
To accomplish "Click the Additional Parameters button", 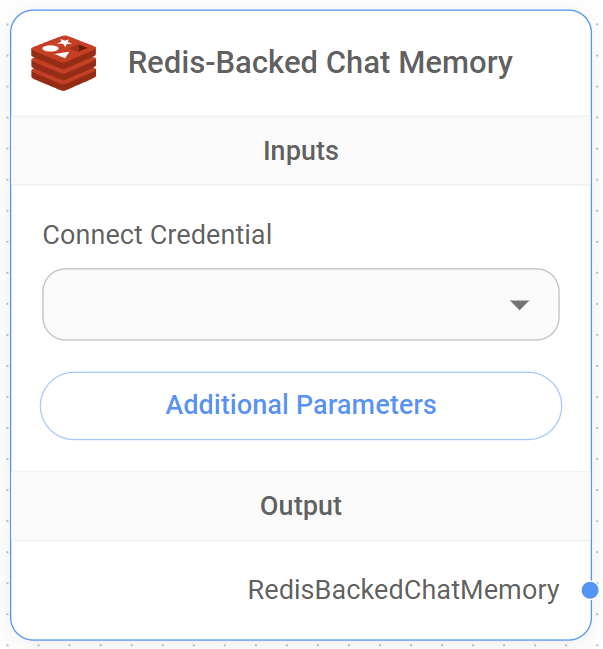I will click(301, 405).
